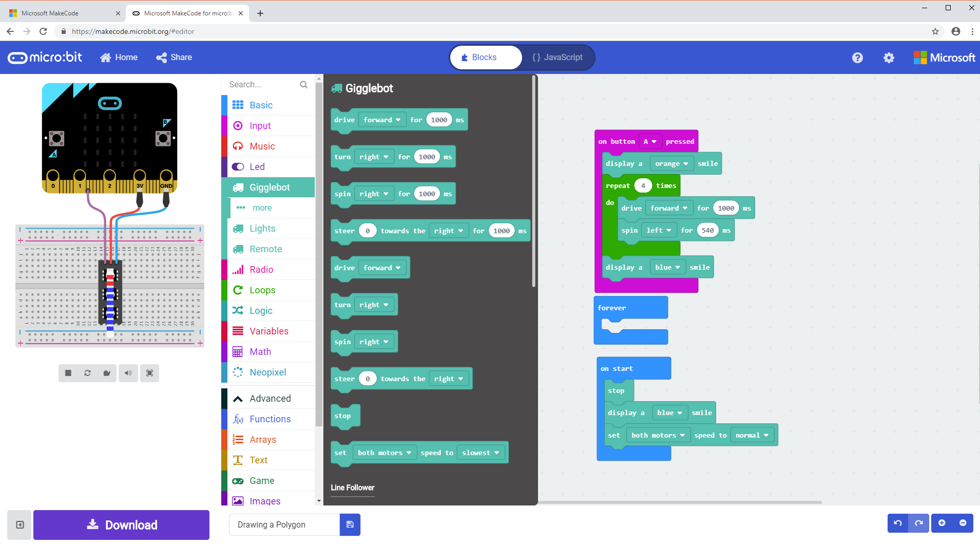Open MakeCode settings gear
Image resolution: width=980 pixels, height=544 pixels.
tap(889, 57)
